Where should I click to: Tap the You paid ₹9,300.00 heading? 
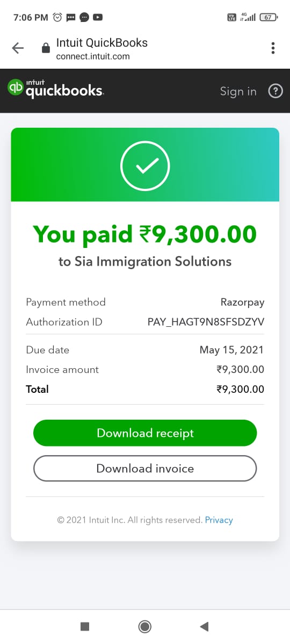coord(145,234)
